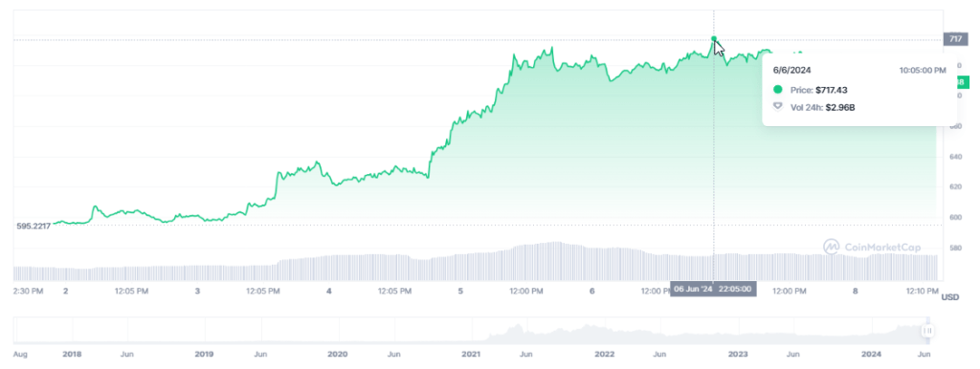Viewport: 980px width, 369px height.
Task: Click the 2024 year marker in navigator
Action: 871,354
